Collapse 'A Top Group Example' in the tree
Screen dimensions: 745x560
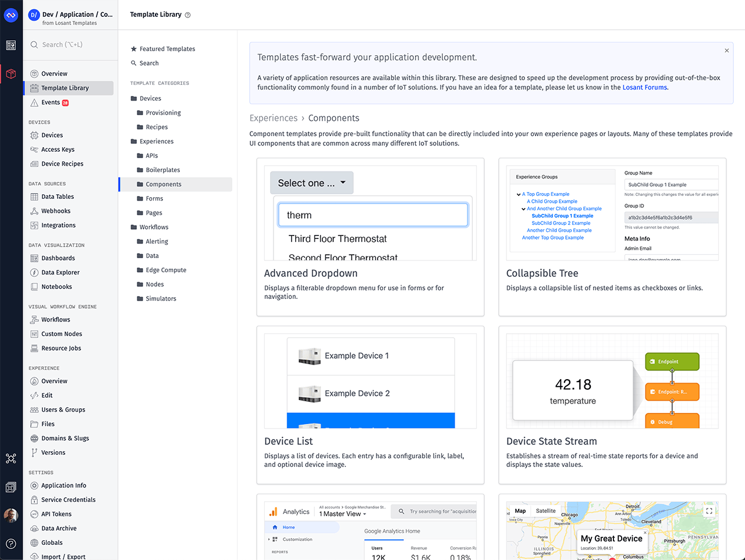click(519, 194)
